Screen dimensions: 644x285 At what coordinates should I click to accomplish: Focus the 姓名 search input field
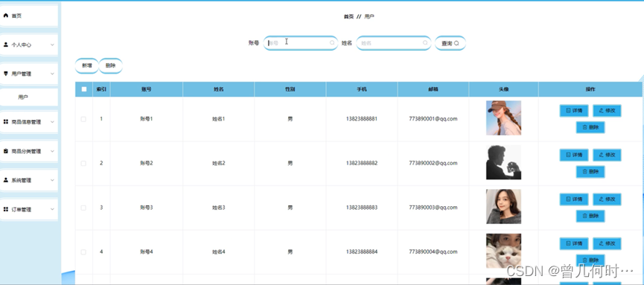pos(393,42)
